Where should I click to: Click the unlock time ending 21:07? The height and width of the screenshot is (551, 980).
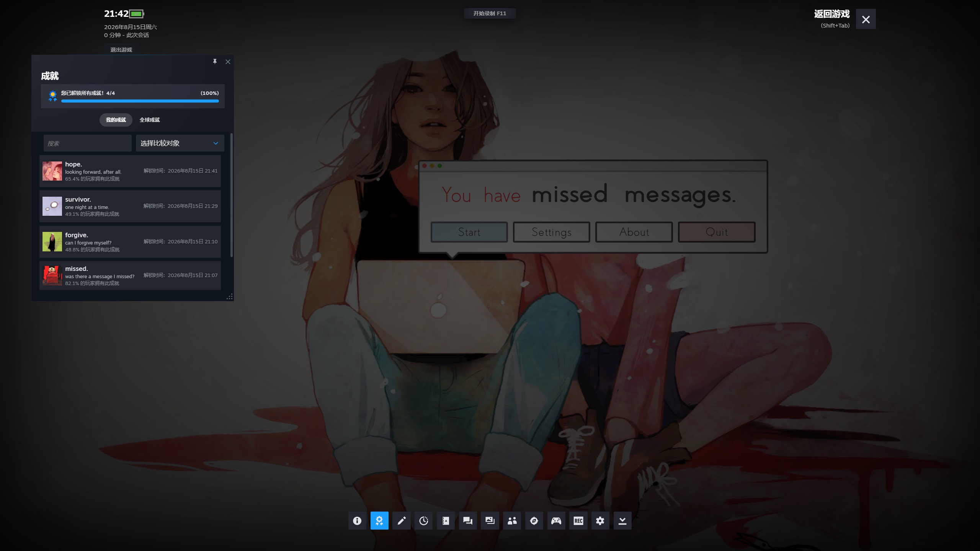tap(181, 275)
